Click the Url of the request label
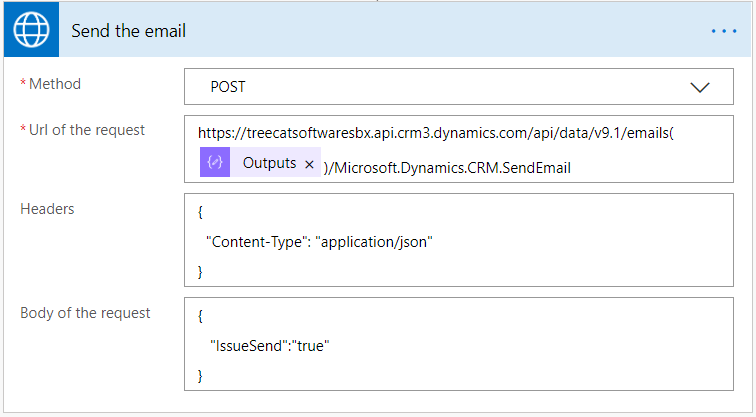 (x=87, y=130)
